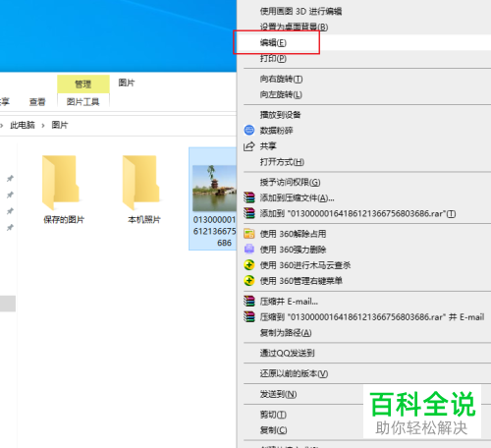Select 使用 360强力删除

(293, 250)
